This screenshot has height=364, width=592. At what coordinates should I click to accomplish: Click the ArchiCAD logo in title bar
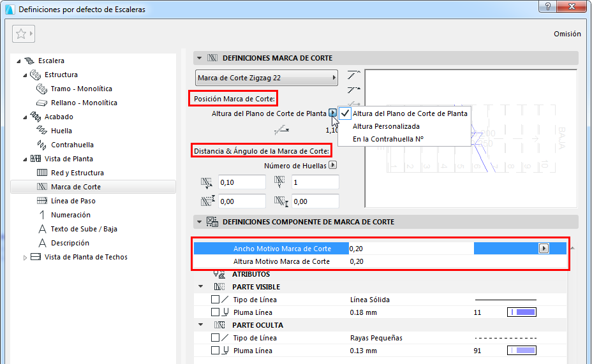click(x=10, y=9)
